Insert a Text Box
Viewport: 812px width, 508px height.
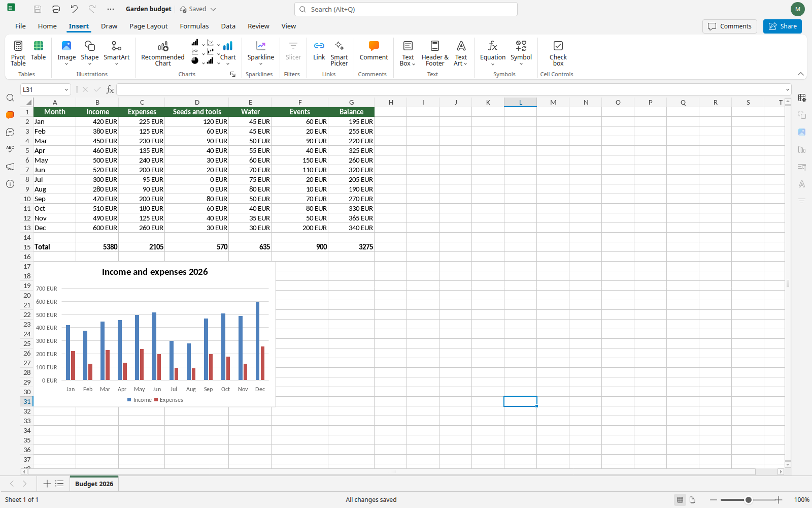click(408, 53)
